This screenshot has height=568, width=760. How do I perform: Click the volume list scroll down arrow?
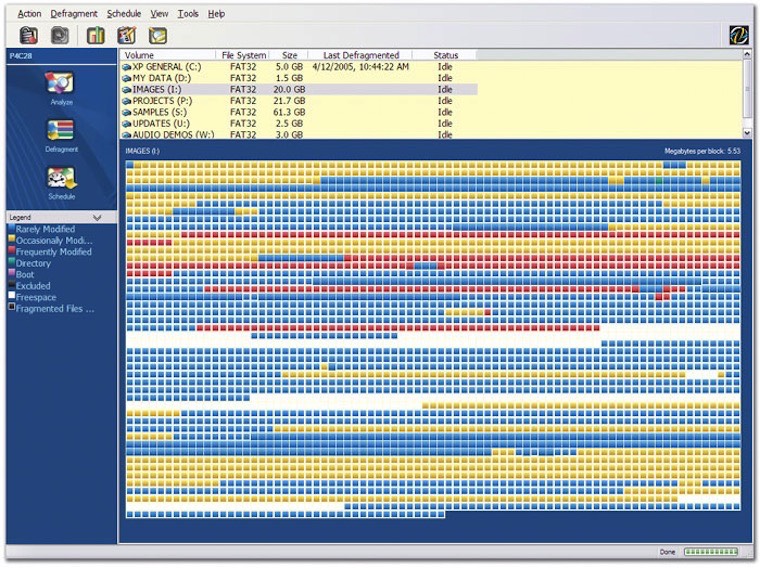click(x=747, y=133)
